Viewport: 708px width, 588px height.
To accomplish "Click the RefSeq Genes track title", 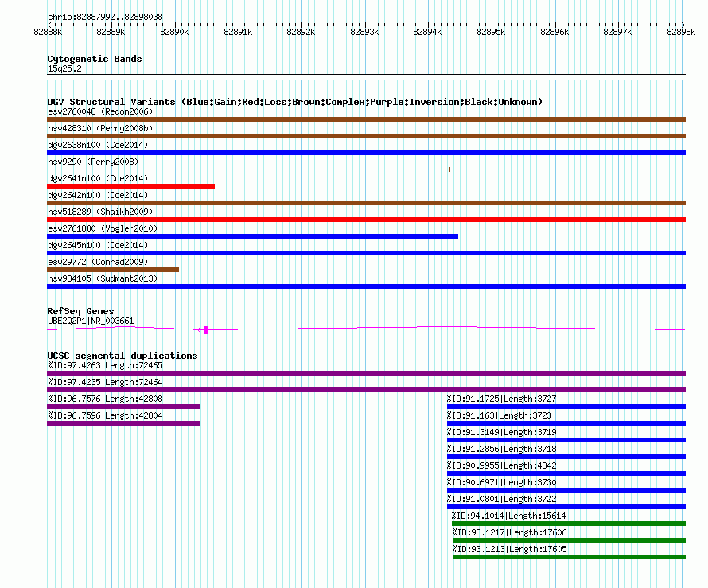I will pyautogui.click(x=80, y=311).
